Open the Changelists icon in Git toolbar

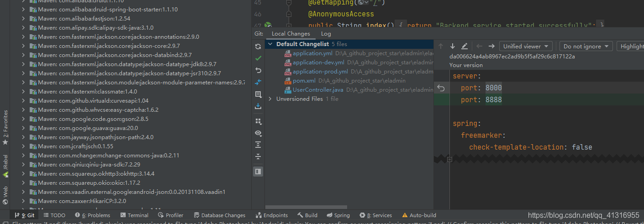pyautogui.click(x=258, y=94)
